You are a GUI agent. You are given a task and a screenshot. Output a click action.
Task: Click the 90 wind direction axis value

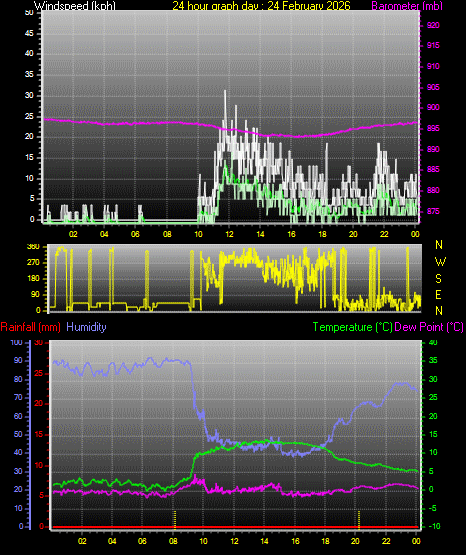tap(35, 294)
